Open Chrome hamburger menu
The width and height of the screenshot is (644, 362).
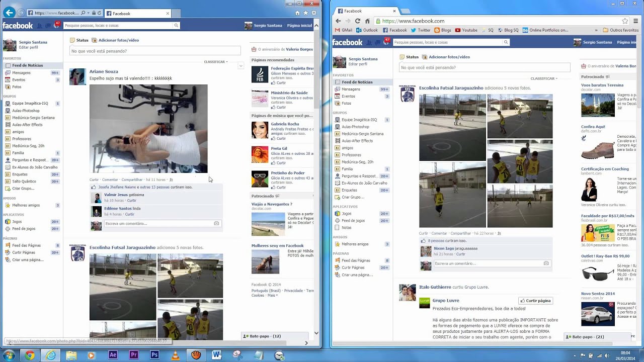[x=636, y=21]
